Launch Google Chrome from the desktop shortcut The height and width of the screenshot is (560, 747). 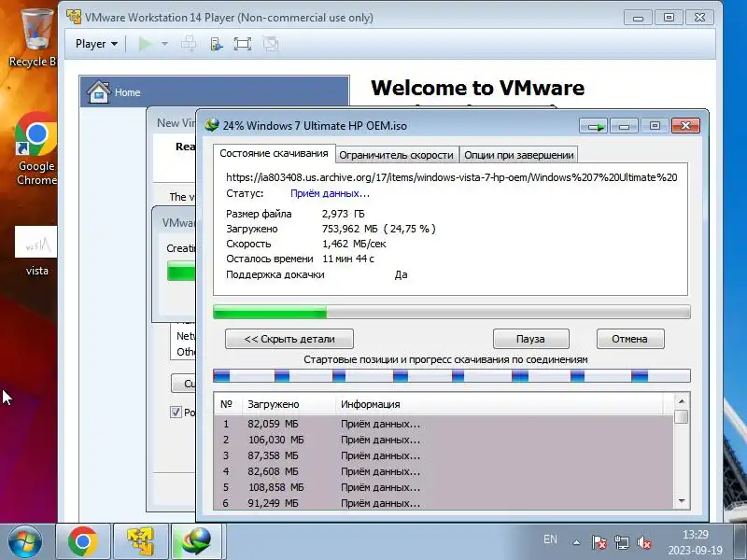coord(36,148)
